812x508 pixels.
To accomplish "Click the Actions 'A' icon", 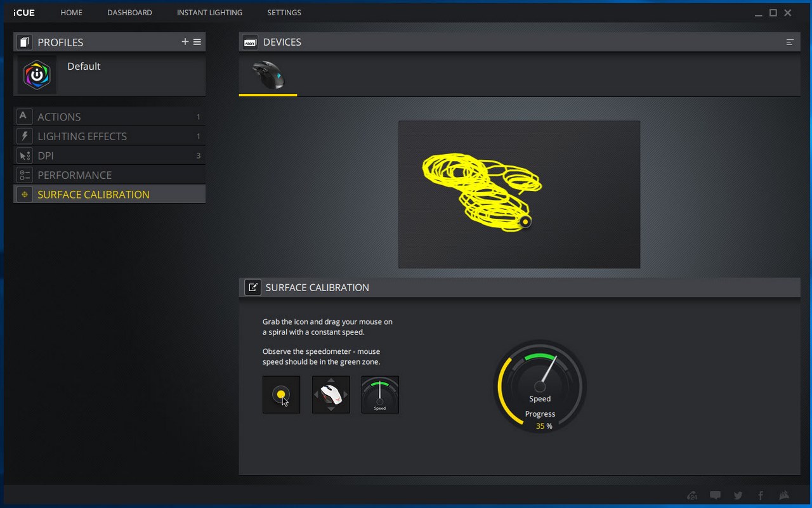I will [x=24, y=117].
